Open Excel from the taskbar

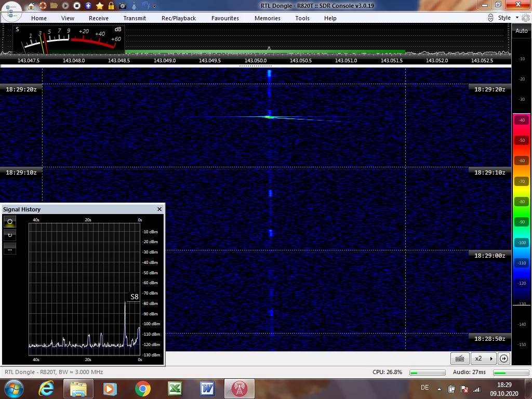(175, 389)
